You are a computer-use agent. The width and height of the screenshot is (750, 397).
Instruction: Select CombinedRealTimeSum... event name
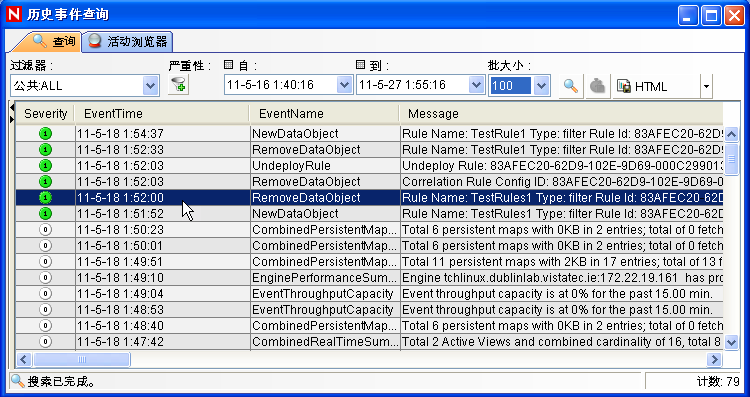[x=324, y=342]
